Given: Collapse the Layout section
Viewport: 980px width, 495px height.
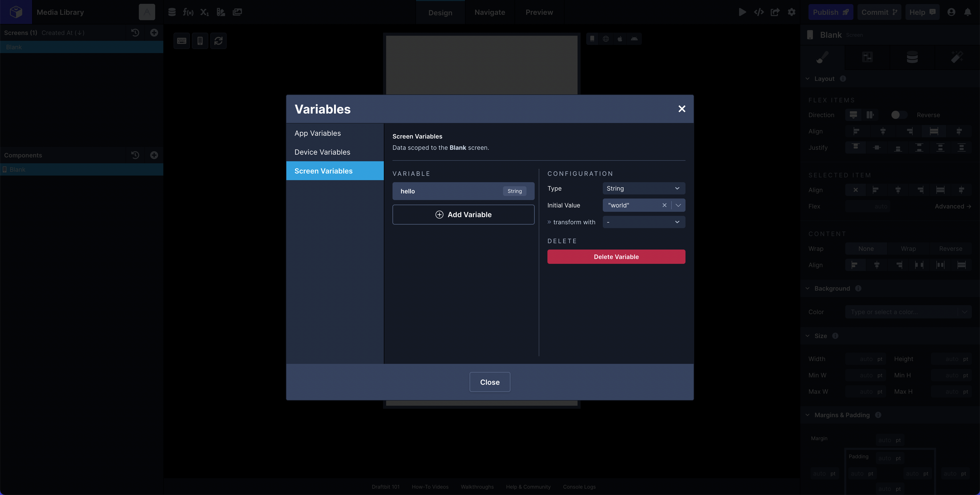Looking at the screenshot, I should [x=808, y=79].
